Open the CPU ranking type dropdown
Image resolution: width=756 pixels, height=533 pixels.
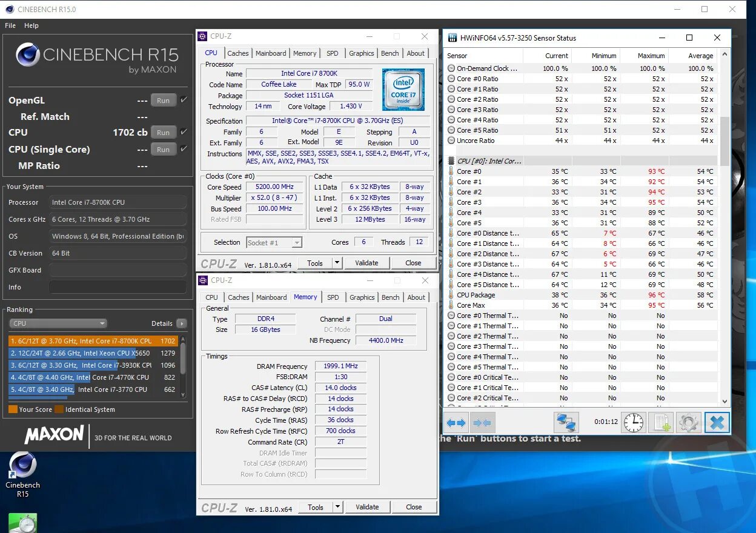tap(58, 323)
